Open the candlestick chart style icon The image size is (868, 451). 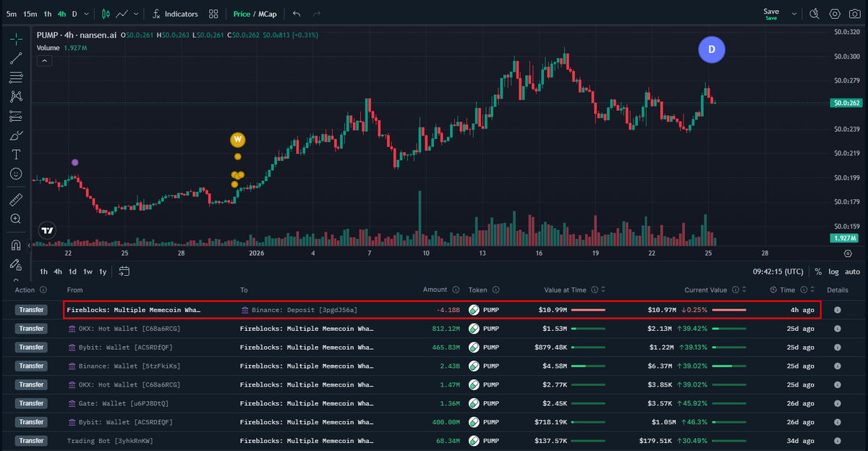pyautogui.click(x=106, y=14)
